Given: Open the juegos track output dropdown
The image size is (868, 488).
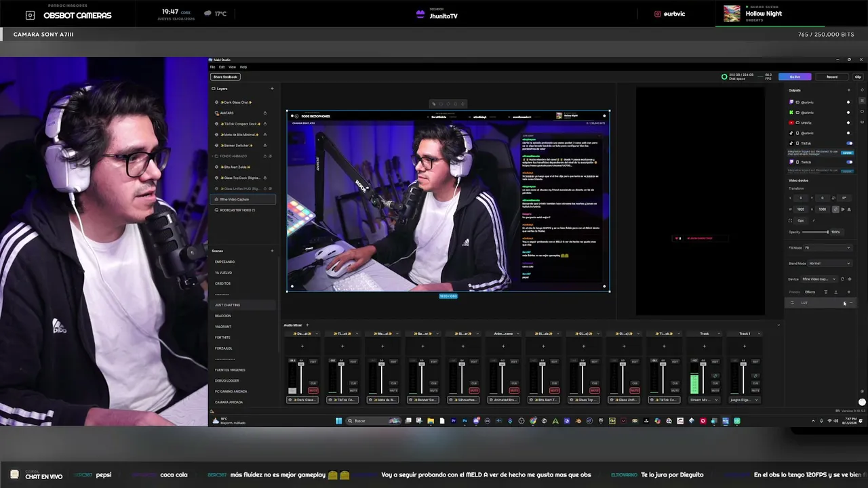Looking at the screenshot, I should (x=744, y=400).
